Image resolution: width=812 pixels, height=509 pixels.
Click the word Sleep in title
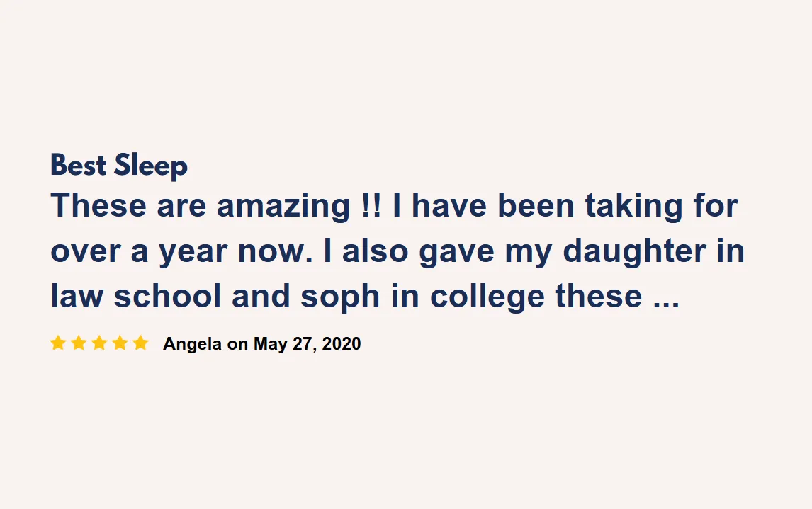151,166
